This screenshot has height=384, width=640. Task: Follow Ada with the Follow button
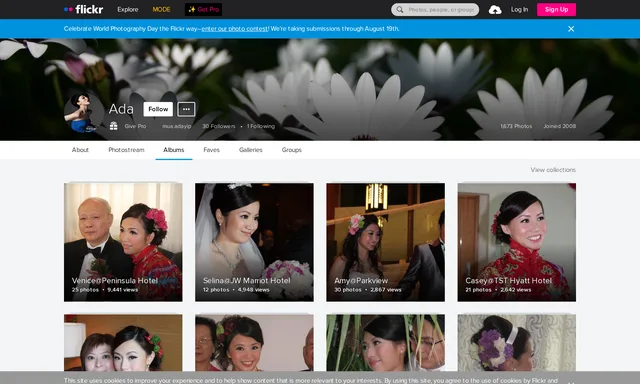(x=158, y=109)
